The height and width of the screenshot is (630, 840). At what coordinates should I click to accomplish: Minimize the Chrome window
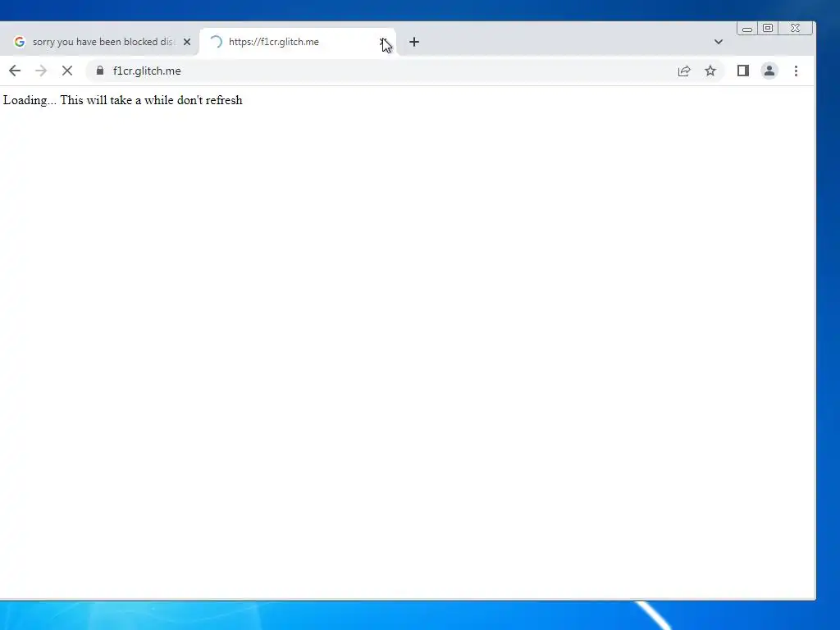point(747,29)
